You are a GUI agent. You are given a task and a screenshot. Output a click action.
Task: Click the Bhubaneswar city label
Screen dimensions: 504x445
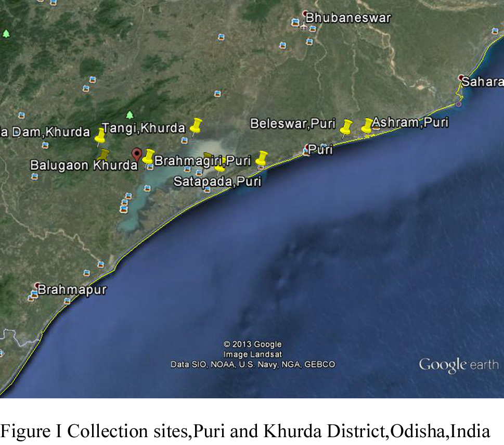[347, 18]
